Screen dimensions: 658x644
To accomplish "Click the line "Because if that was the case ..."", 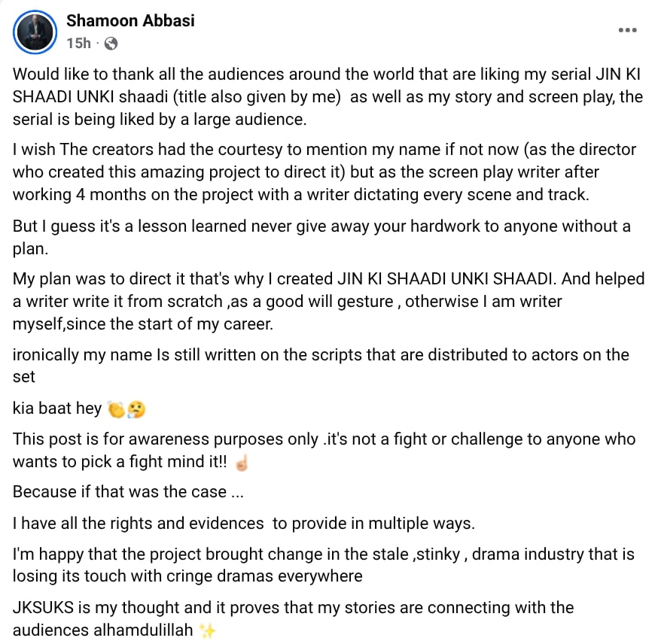I will pyautogui.click(x=120, y=491).
